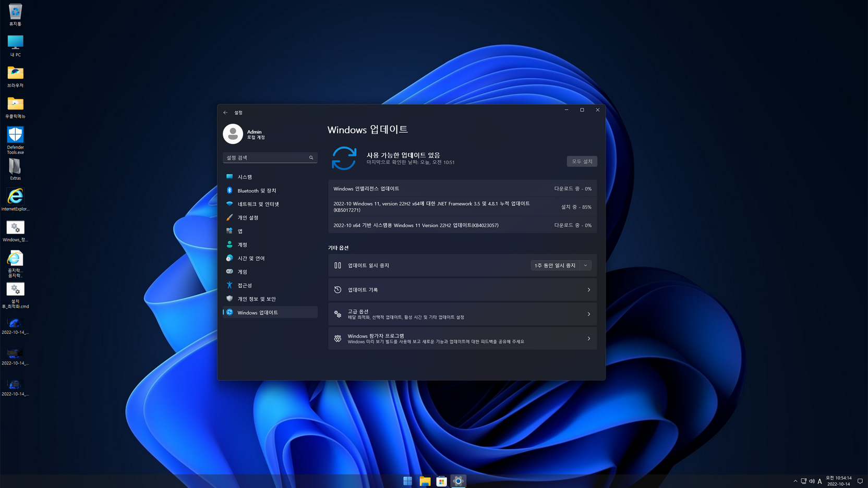Select 시간 및 언어 in sidebar
Viewport: 868px width, 488px height.
click(270, 258)
